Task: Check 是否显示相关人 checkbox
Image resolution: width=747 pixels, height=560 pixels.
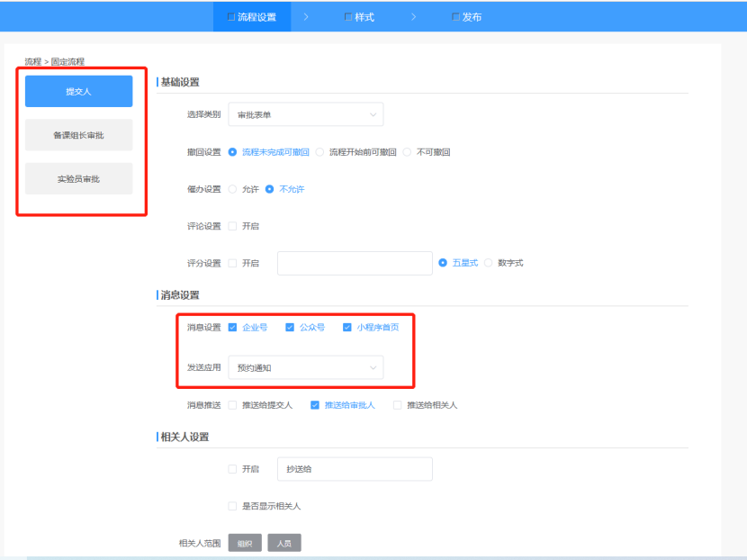Action: coord(232,506)
